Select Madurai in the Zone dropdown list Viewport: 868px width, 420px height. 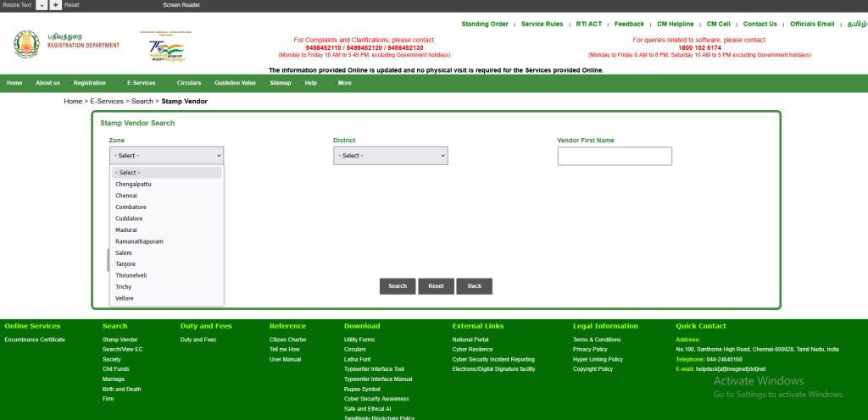pyautogui.click(x=126, y=229)
